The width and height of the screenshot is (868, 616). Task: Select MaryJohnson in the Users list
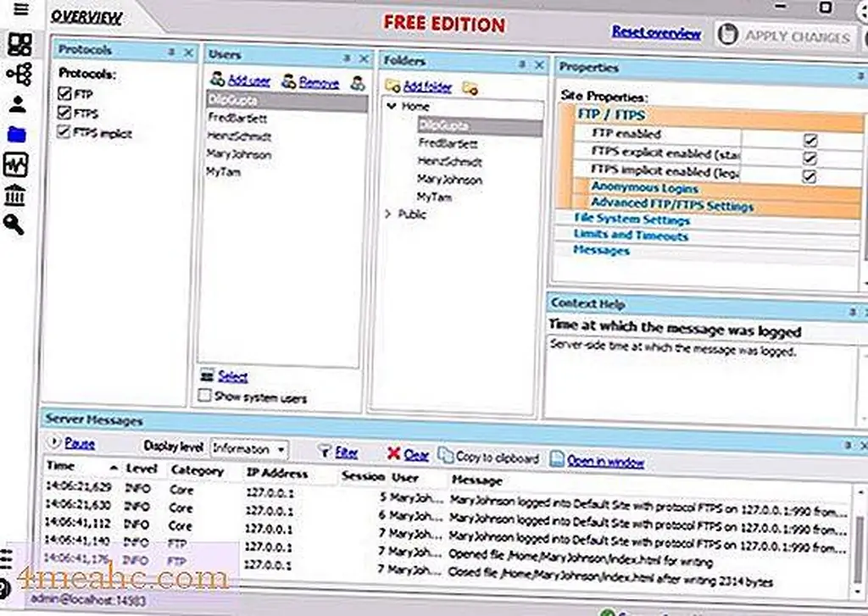tap(239, 154)
